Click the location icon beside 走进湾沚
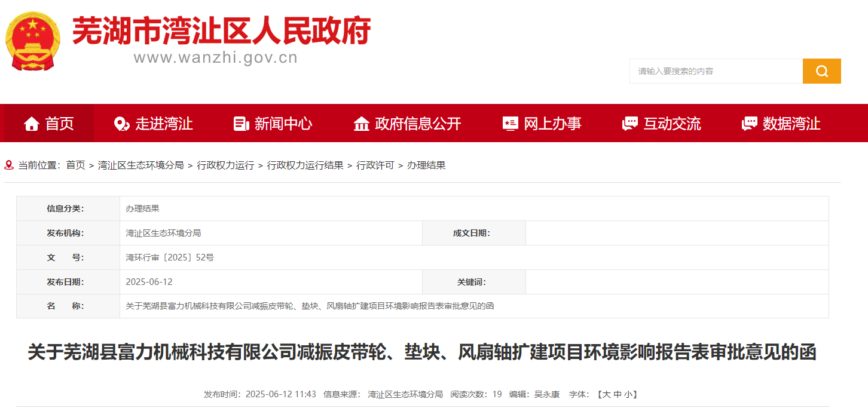Viewport: 868px width, 408px height. pyautogui.click(x=121, y=124)
